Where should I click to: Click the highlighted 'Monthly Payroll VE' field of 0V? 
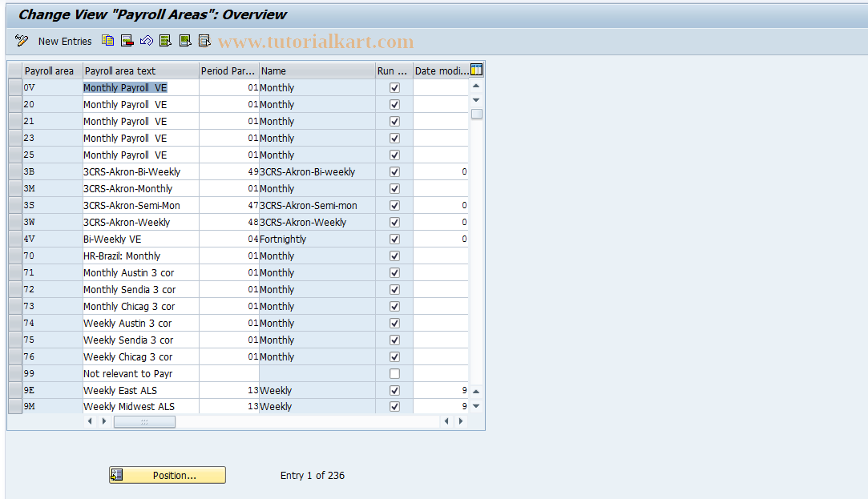click(x=140, y=87)
